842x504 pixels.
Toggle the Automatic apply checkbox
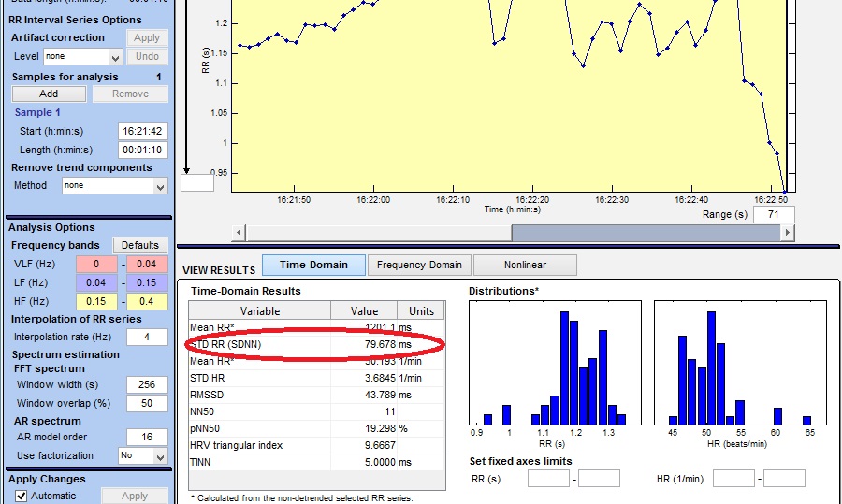point(21,496)
